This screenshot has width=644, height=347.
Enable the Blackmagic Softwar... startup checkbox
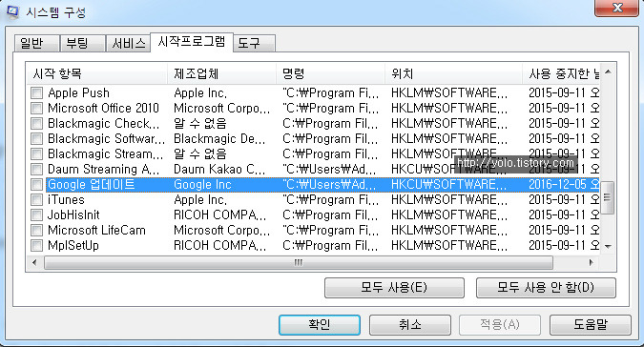(37, 138)
